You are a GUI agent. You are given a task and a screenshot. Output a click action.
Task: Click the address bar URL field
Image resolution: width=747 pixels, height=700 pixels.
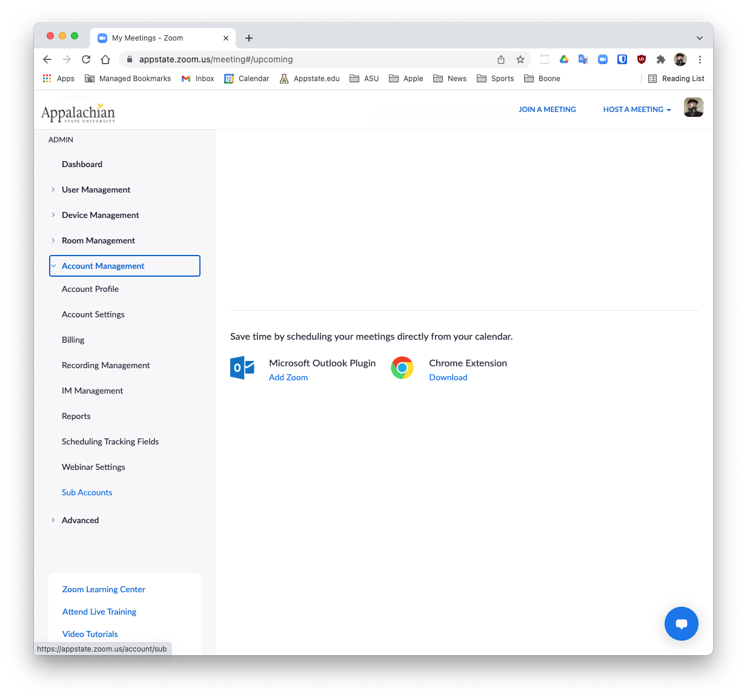303,59
